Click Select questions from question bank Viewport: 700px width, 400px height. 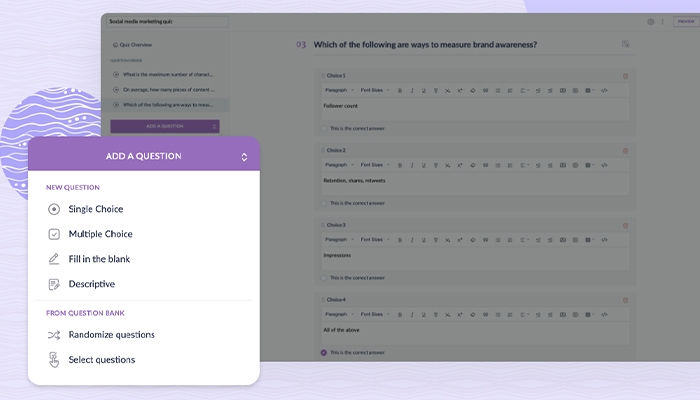pyautogui.click(x=101, y=360)
